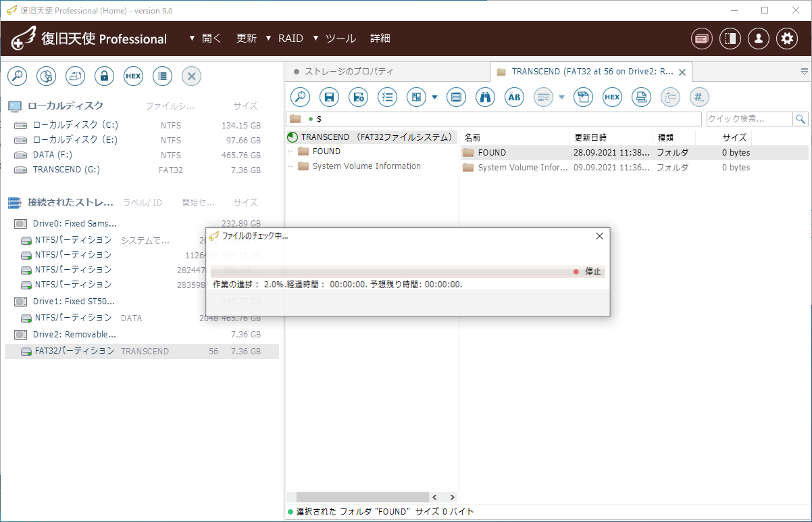Click the クイック検索 input field
The width and height of the screenshot is (812, 522).
(750, 119)
